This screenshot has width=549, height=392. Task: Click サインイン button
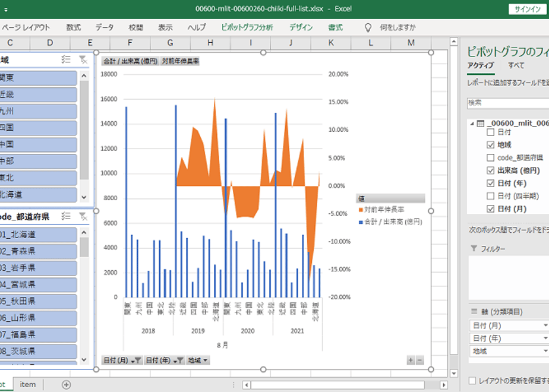coord(527,10)
